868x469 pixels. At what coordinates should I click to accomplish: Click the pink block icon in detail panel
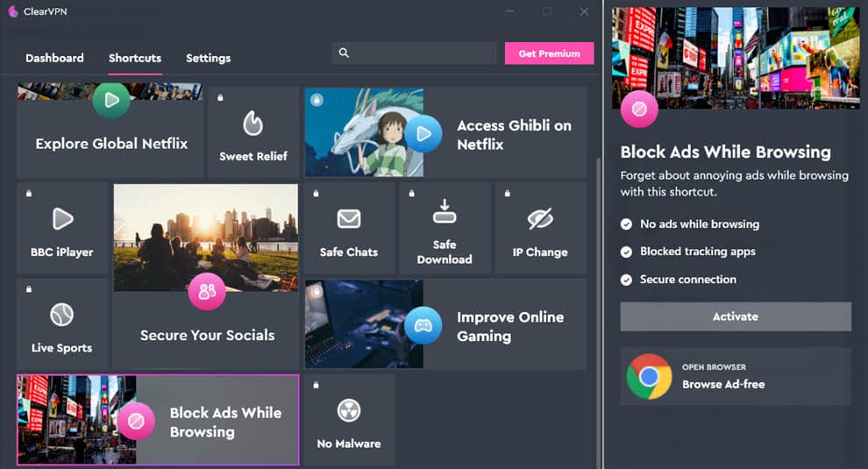click(639, 109)
